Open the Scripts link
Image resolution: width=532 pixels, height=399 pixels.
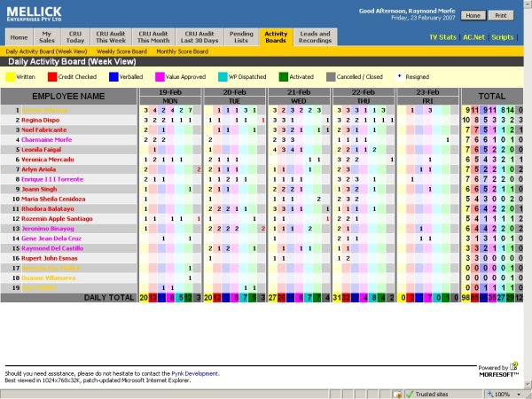click(503, 37)
